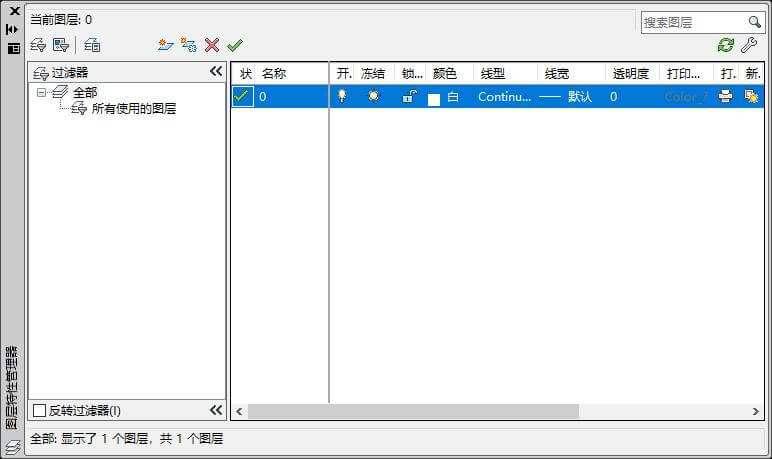
Task: Create a new layer
Action: (165, 45)
